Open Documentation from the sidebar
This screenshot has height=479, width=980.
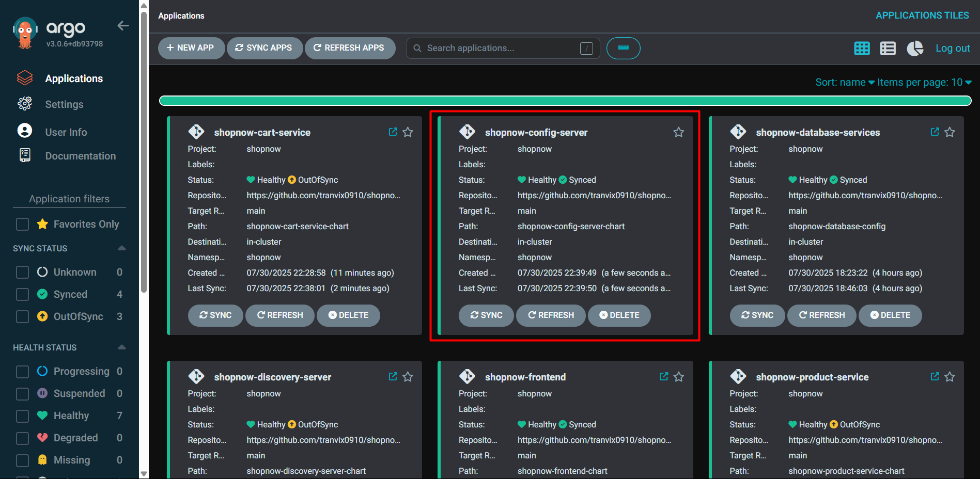(80, 155)
